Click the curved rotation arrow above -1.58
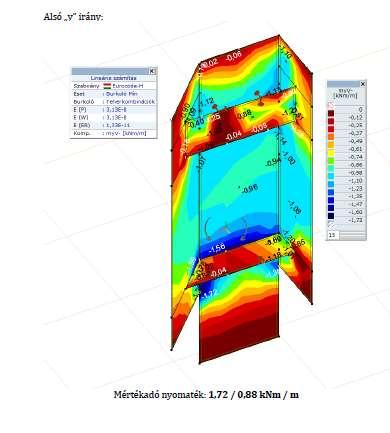This screenshot has height=433, width=390. (208, 229)
